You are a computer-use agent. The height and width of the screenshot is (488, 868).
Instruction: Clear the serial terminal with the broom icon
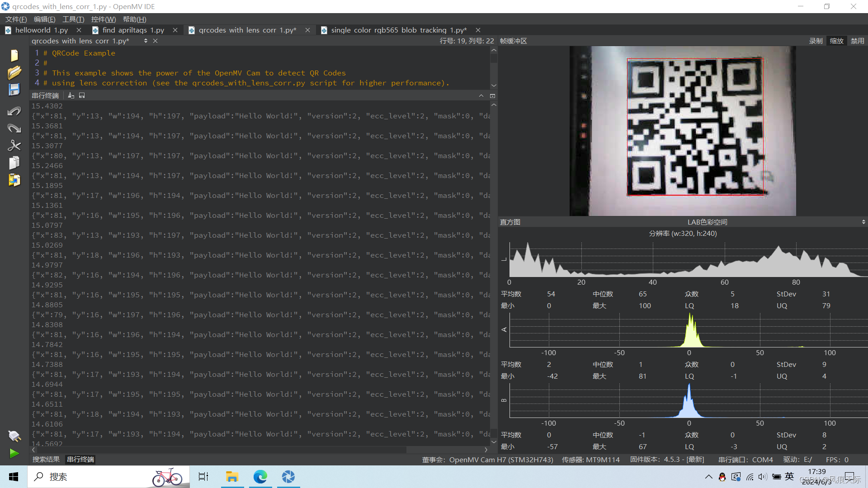click(71, 95)
